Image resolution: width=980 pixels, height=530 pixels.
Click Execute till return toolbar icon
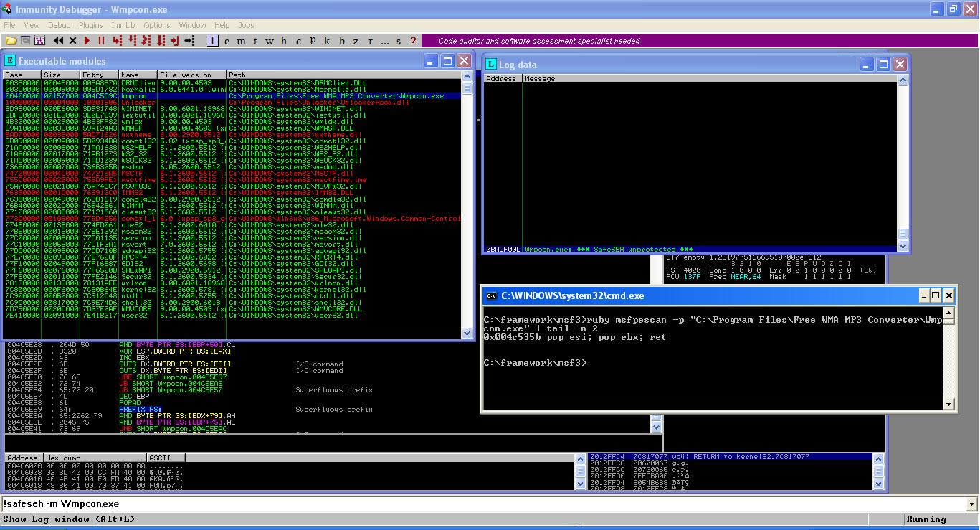[x=174, y=41]
